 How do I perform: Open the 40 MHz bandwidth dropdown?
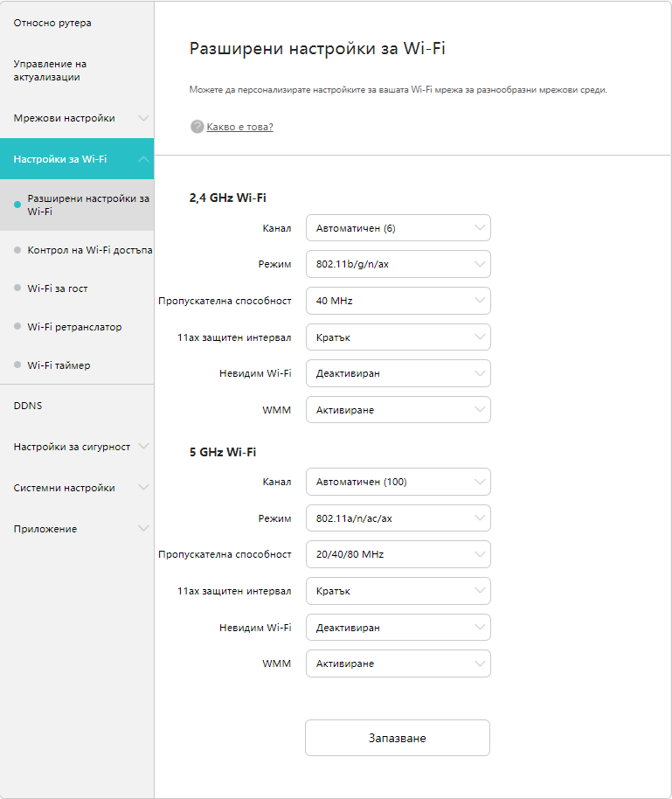click(x=398, y=301)
